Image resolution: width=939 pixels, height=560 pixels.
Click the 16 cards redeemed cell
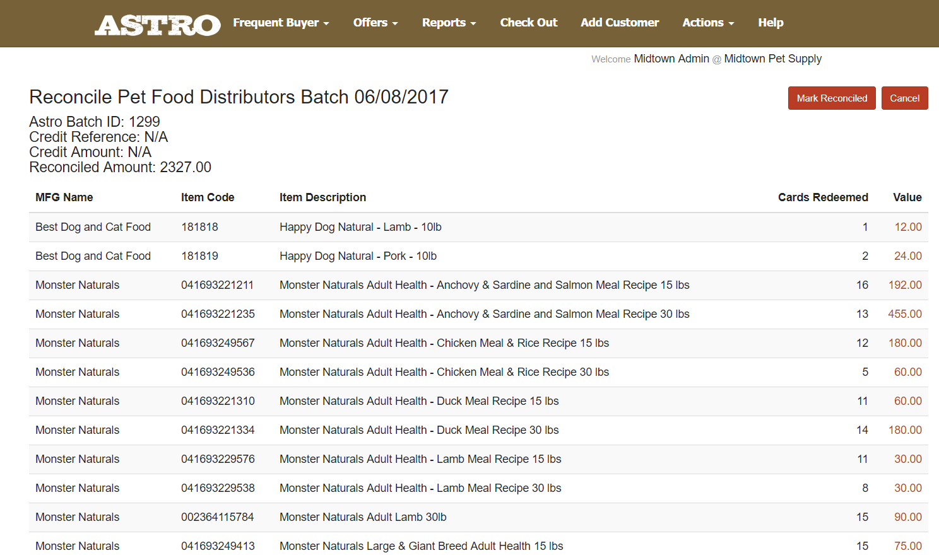862,285
